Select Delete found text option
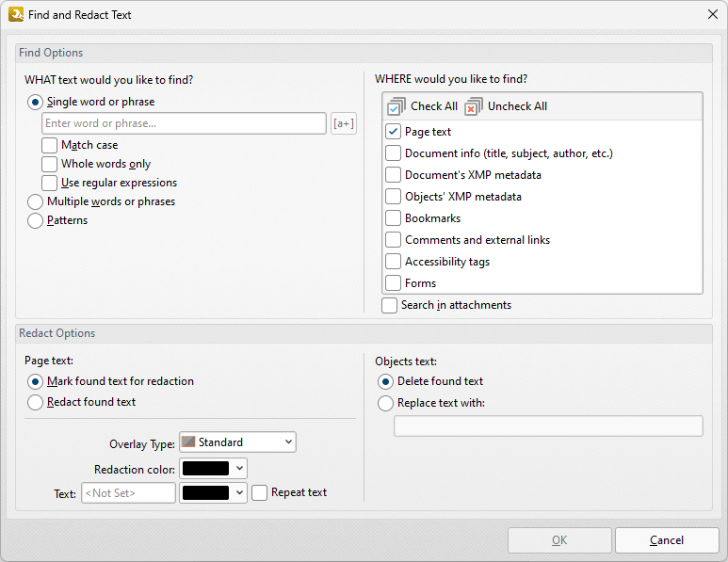The image size is (728, 562). pos(385,381)
